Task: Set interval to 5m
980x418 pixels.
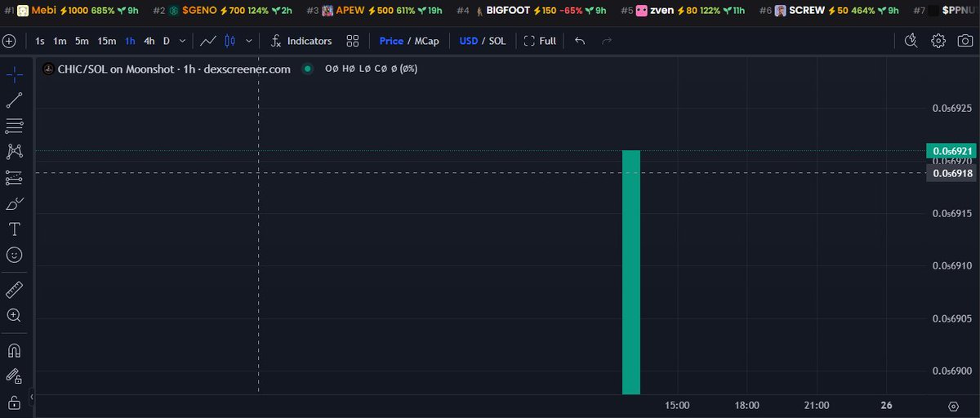Action: (x=82, y=41)
